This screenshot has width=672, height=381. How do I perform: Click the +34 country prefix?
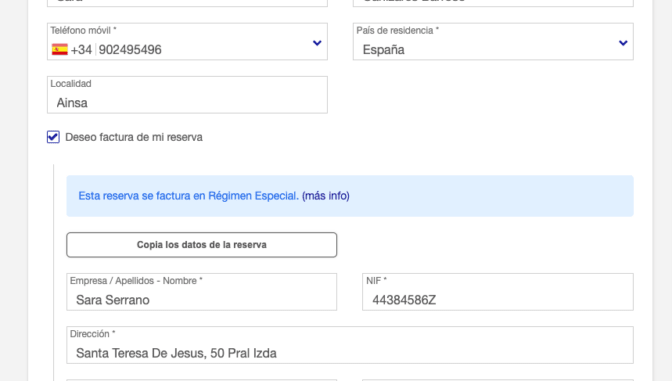pyautogui.click(x=81, y=50)
